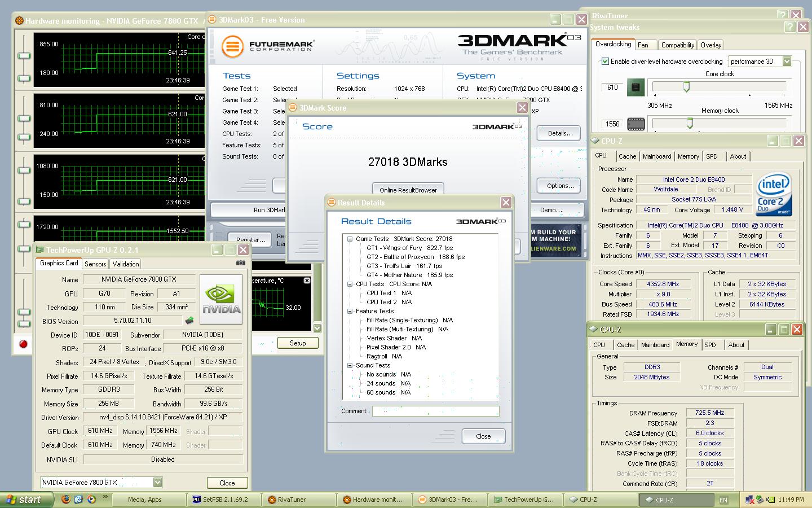Collapse the Sound Tests tree node
The width and height of the screenshot is (812, 508).
(x=350, y=365)
